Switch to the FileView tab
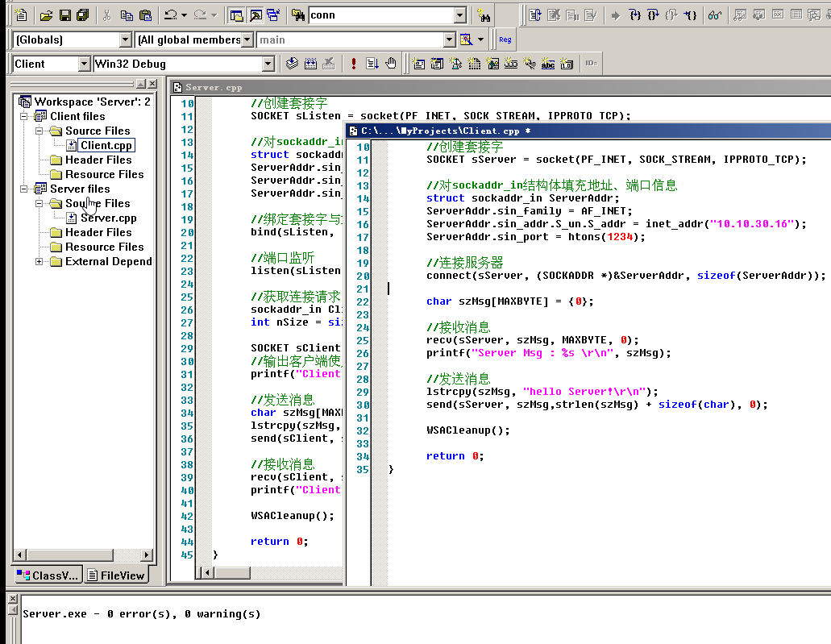 (x=116, y=575)
